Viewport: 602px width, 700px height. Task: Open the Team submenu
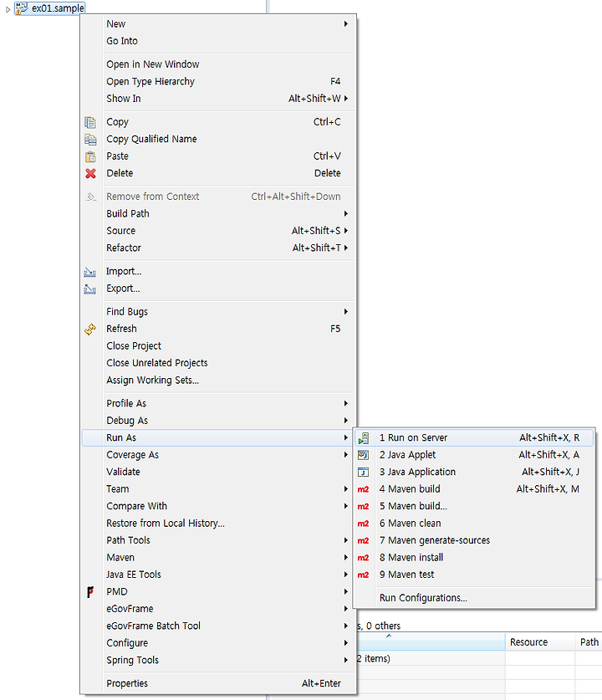tap(219, 489)
